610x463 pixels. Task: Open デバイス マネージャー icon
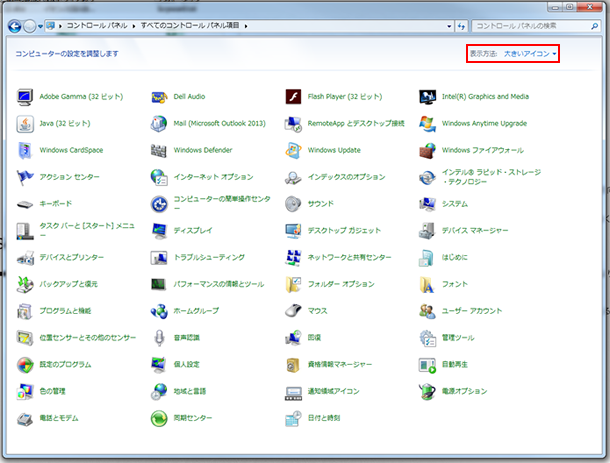[428, 231]
